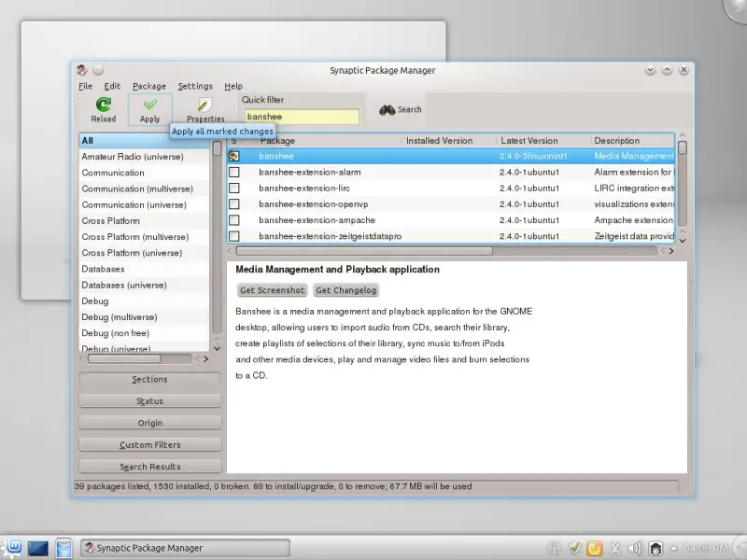Toggle the banshee-extension-lirc checkbox

click(x=234, y=189)
